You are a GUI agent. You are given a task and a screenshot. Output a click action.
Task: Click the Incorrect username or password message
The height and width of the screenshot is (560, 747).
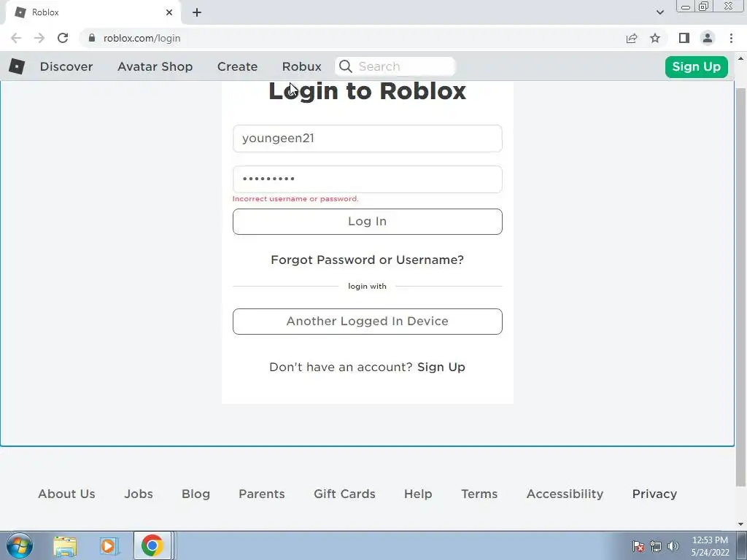tap(295, 198)
